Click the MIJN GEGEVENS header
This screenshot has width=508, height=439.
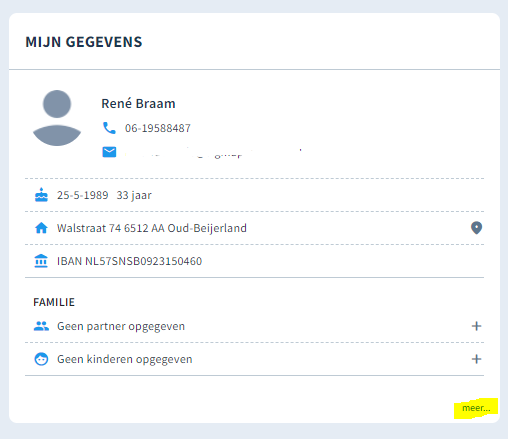click(x=84, y=42)
